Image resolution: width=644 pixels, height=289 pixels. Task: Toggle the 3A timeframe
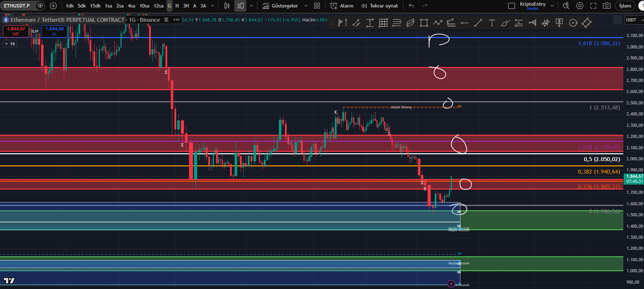point(203,5)
